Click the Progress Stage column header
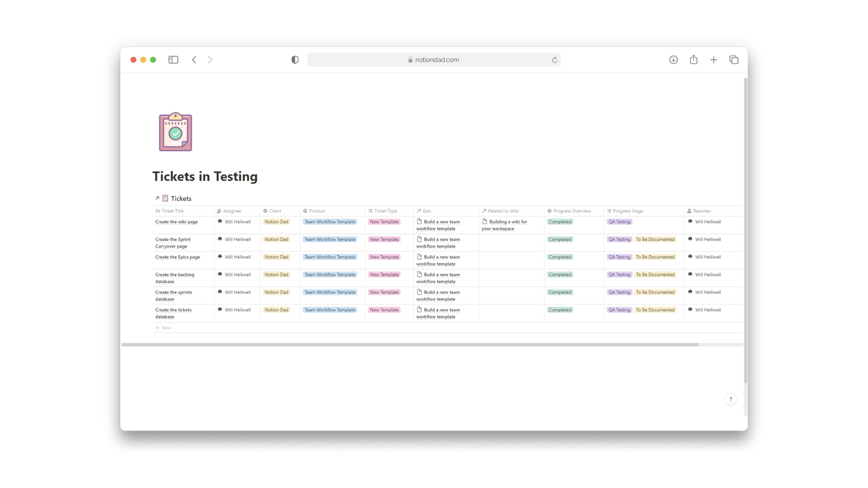 627,211
